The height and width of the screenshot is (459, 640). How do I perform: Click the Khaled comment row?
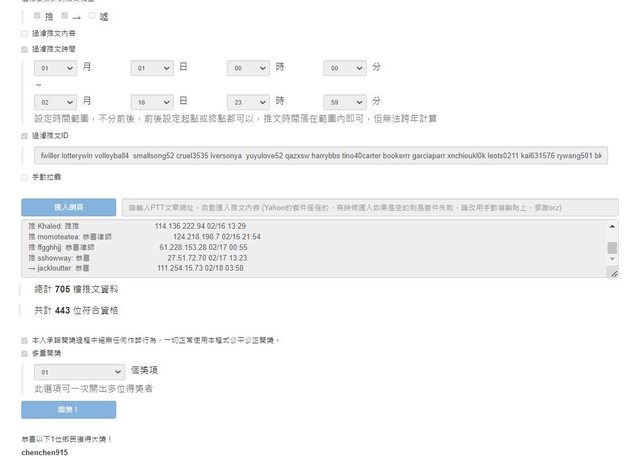tap(137, 226)
